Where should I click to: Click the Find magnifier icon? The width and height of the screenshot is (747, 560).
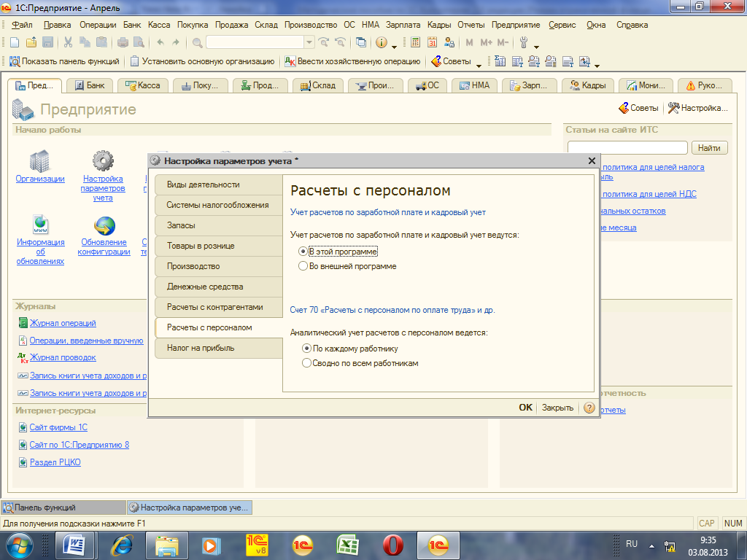click(x=197, y=43)
